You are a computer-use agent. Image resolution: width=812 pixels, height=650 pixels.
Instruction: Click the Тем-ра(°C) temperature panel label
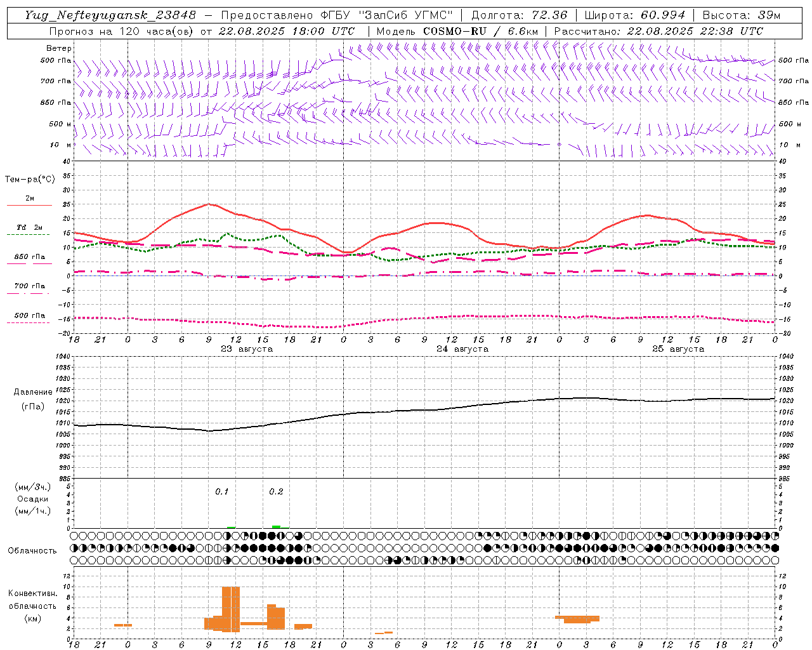(x=30, y=180)
